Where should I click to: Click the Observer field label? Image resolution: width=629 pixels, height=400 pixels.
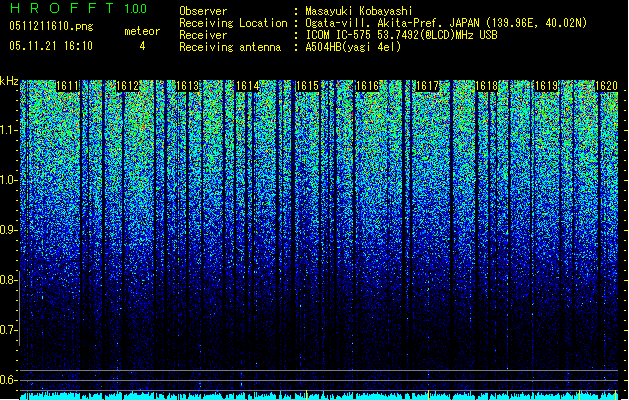point(203,11)
